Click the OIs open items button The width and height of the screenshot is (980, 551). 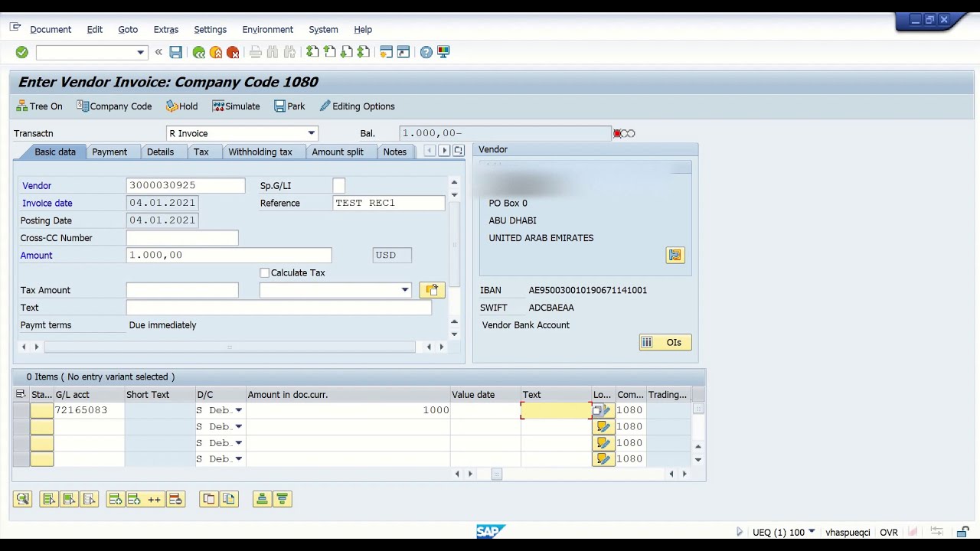665,342
